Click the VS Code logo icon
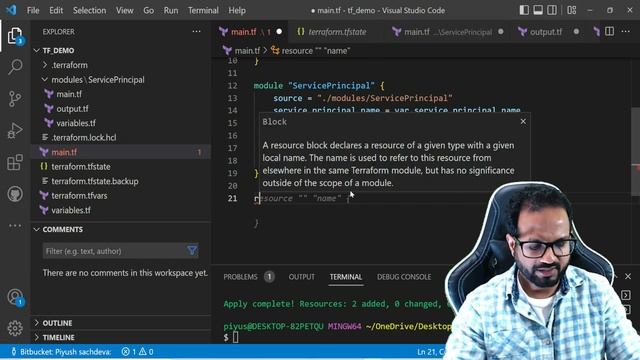The image size is (640, 360). pyautogui.click(x=11, y=10)
